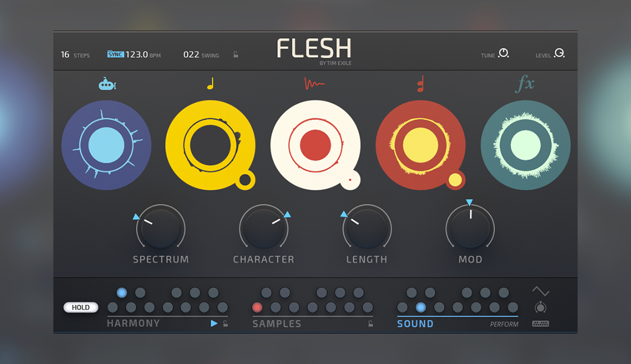The image size is (631, 364).
Task: Click the small yellow ring on the Mono circle
Action: coord(245,180)
